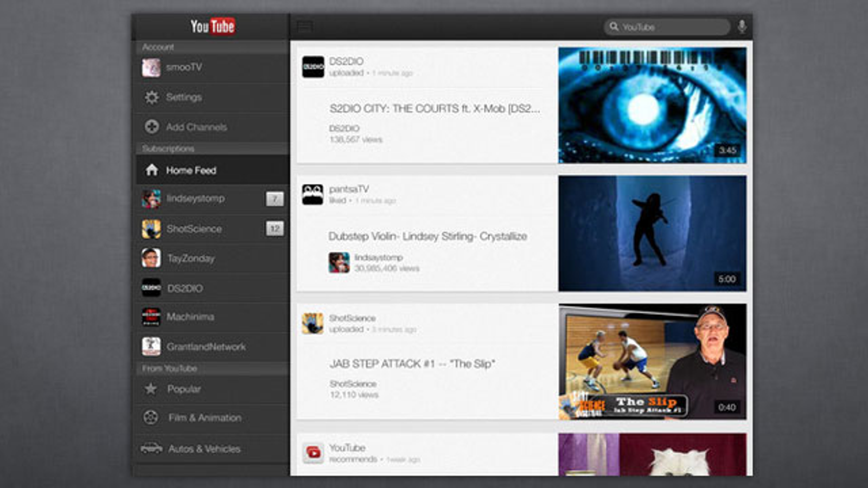The height and width of the screenshot is (488, 868).
Task: Open the smooTV account avatar
Action: tap(151, 68)
